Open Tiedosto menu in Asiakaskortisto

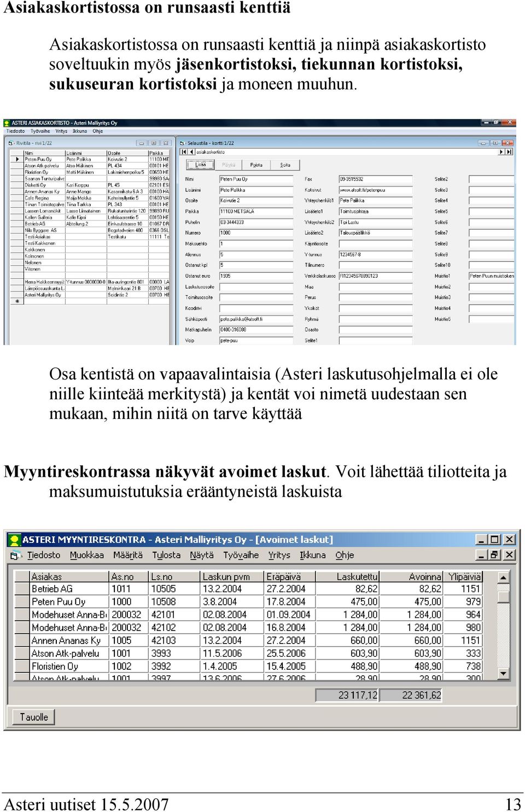[15, 131]
